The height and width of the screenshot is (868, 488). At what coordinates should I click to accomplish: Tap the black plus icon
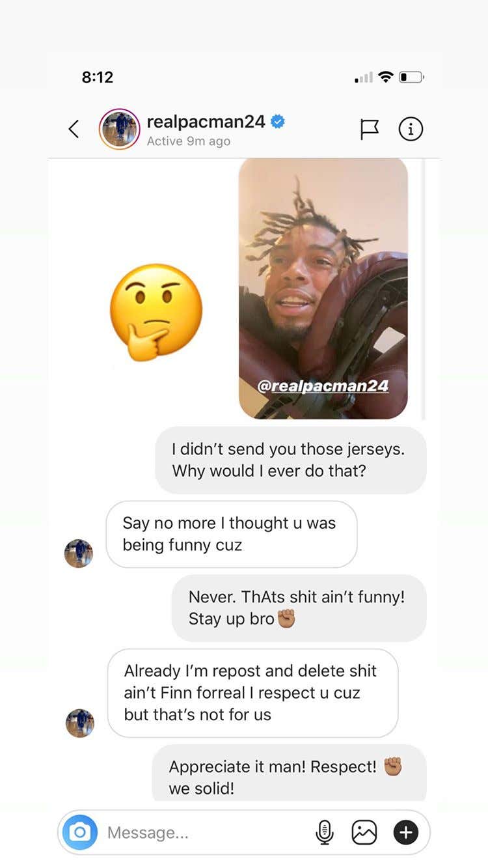click(406, 832)
